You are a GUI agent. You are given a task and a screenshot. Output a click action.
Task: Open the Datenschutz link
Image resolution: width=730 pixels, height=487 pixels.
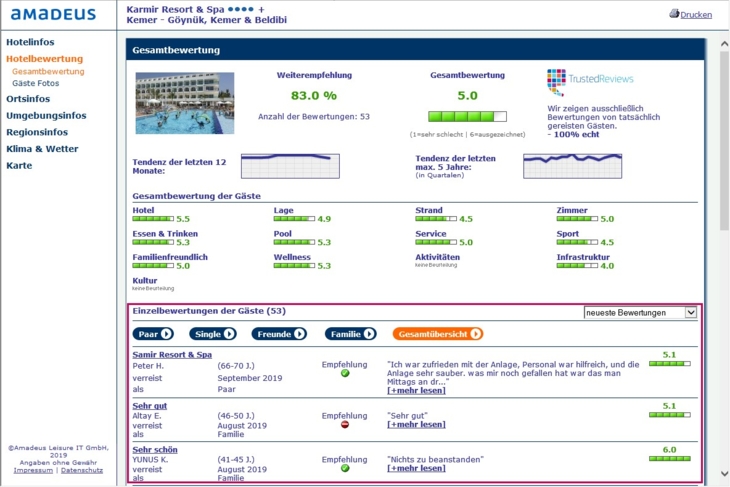click(x=82, y=470)
